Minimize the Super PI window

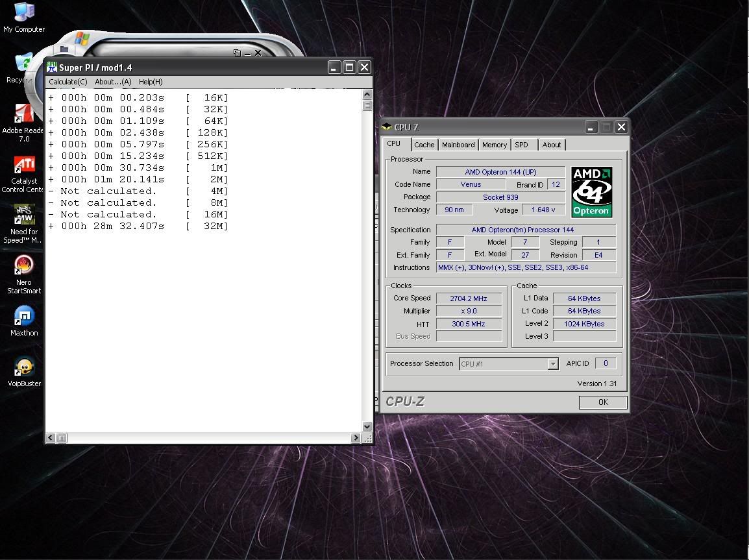(x=334, y=67)
